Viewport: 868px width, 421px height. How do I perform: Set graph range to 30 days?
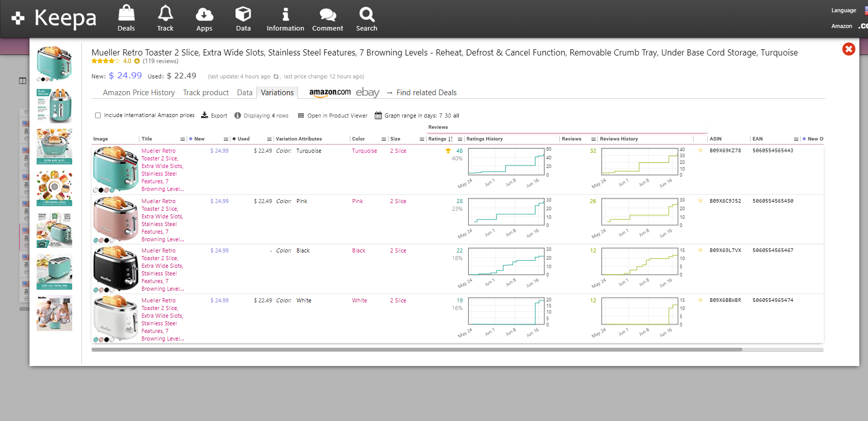(448, 116)
